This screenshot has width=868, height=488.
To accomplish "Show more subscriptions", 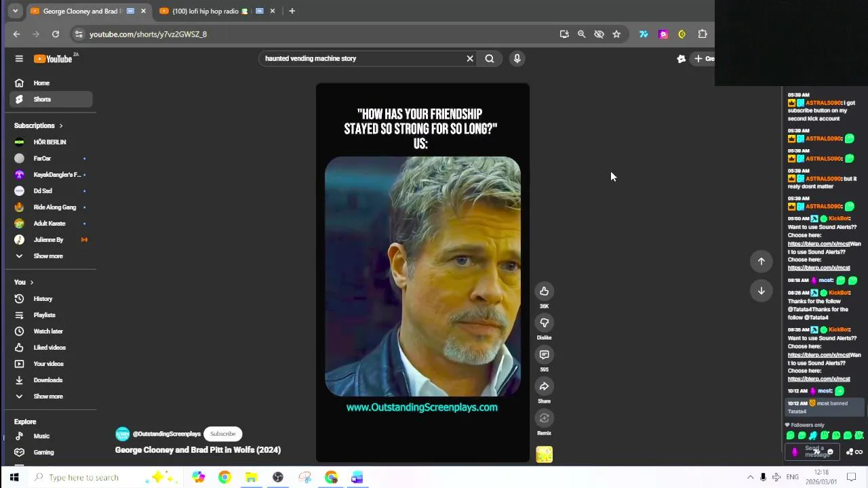I will (51, 256).
